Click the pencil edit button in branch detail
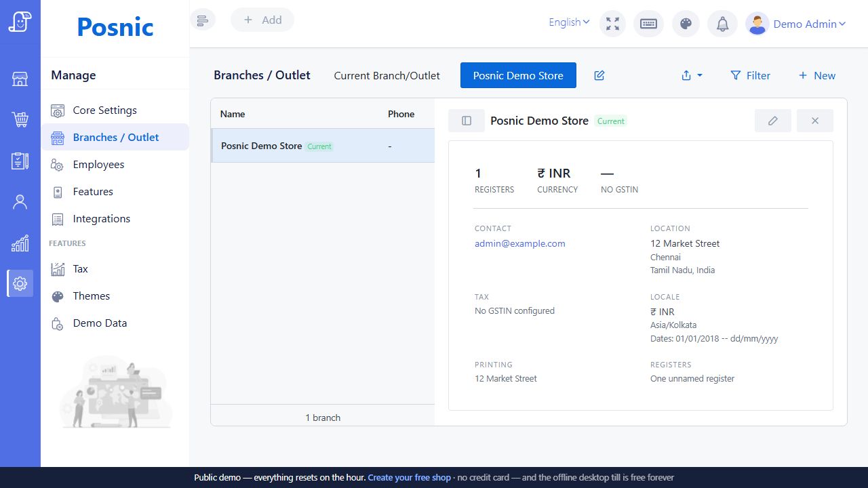The height and width of the screenshot is (488, 868). [x=773, y=121]
